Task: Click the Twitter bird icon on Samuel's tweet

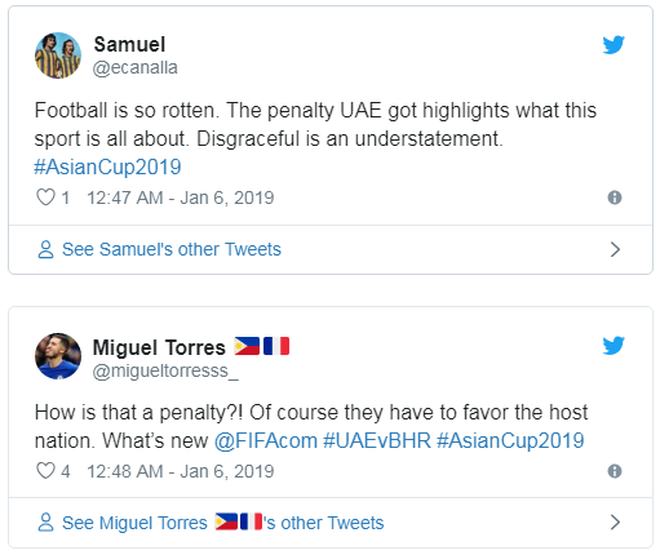Action: 613,45
